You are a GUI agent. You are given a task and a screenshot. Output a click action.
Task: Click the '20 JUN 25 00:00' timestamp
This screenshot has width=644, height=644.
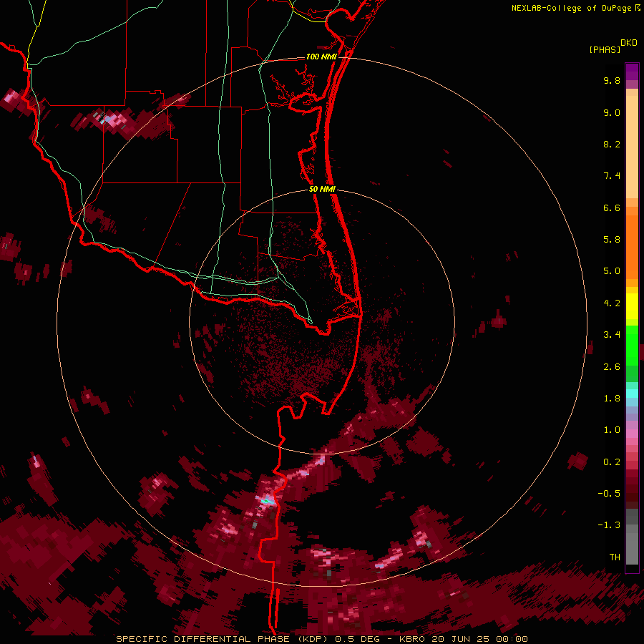coord(479,639)
